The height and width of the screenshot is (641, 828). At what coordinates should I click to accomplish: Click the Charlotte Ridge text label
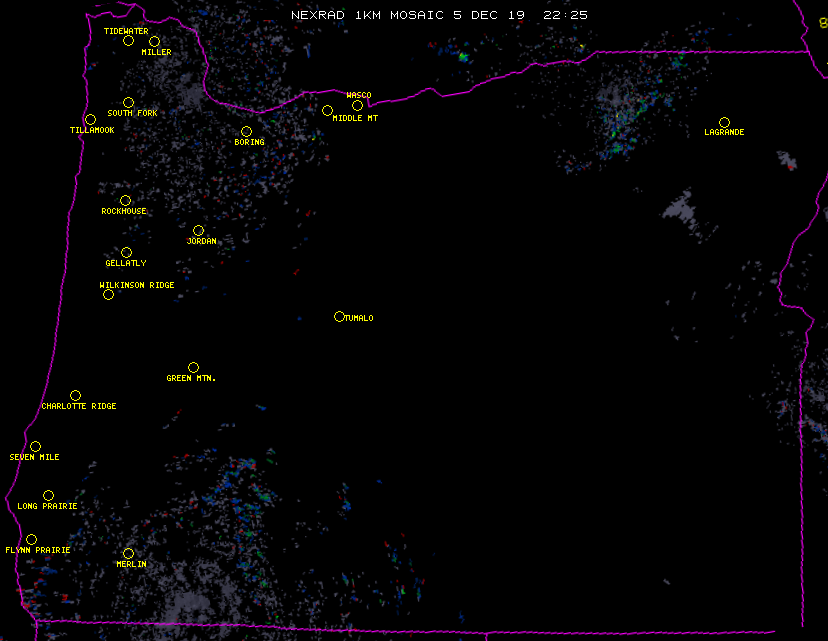tap(79, 407)
